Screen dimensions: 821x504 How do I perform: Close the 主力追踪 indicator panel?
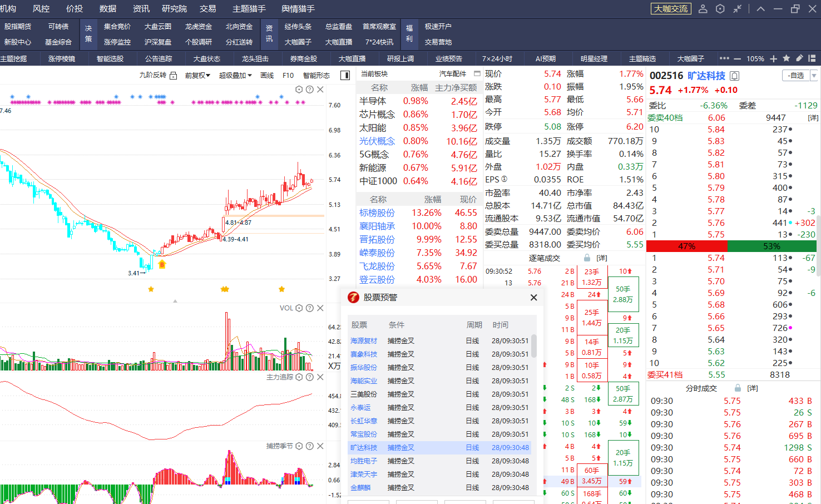(320, 377)
